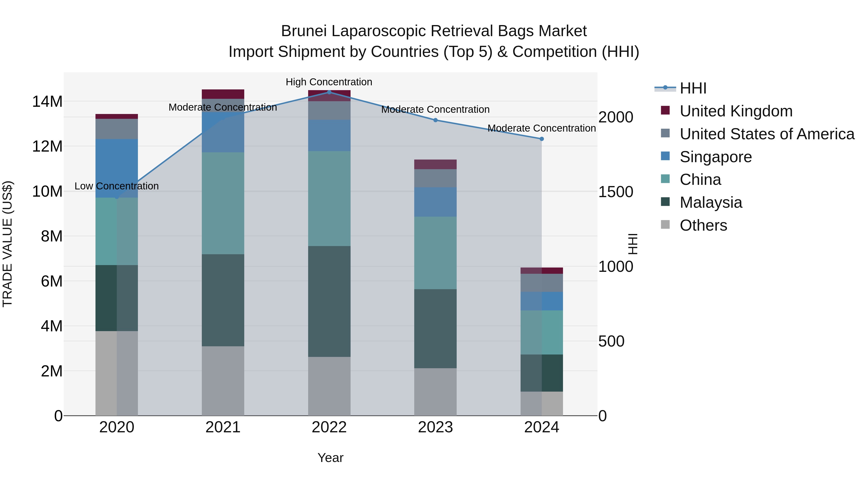Click the 2022 Malaysia bar segment
The height and width of the screenshot is (488, 868).
329,301
